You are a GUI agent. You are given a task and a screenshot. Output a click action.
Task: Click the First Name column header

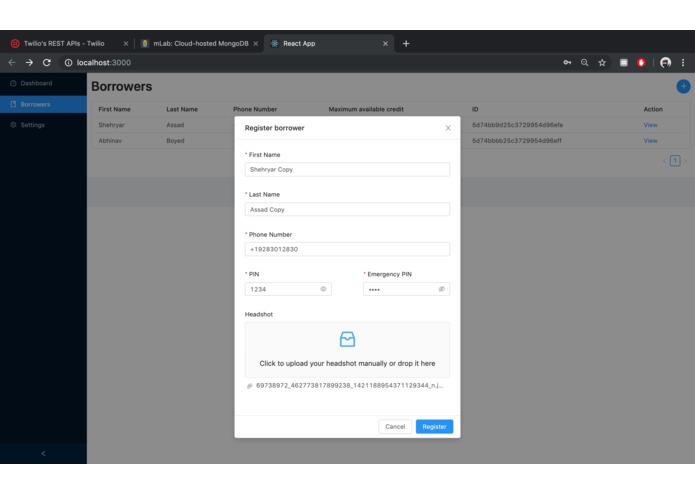(x=114, y=109)
